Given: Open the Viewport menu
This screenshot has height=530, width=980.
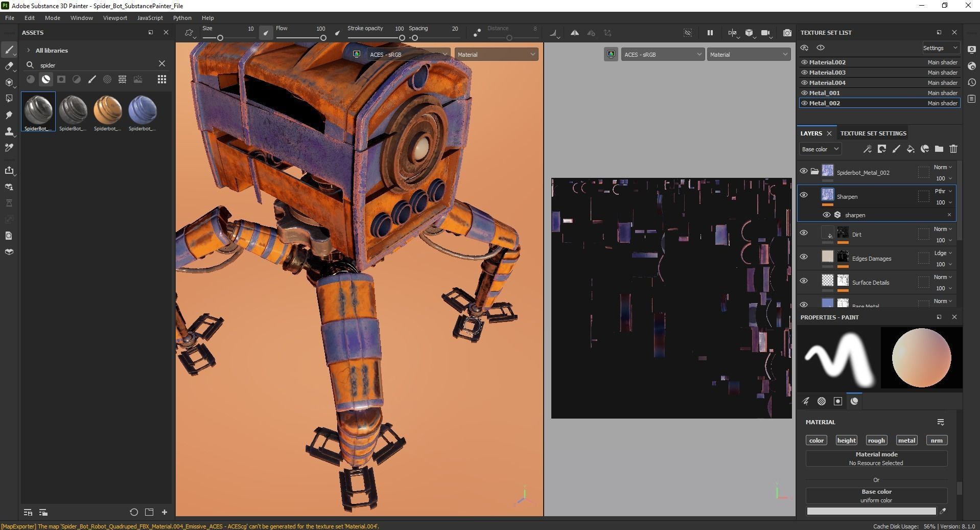Looking at the screenshot, I should [115, 18].
